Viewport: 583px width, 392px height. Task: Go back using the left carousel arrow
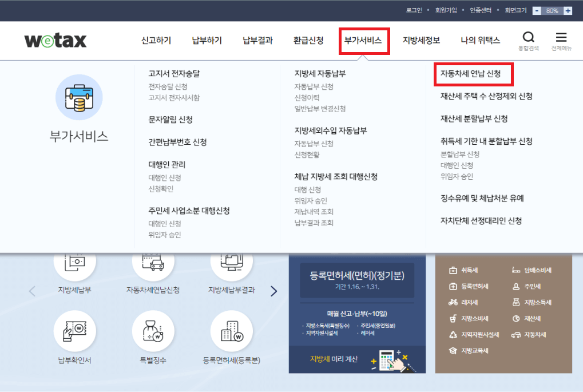point(31,291)
